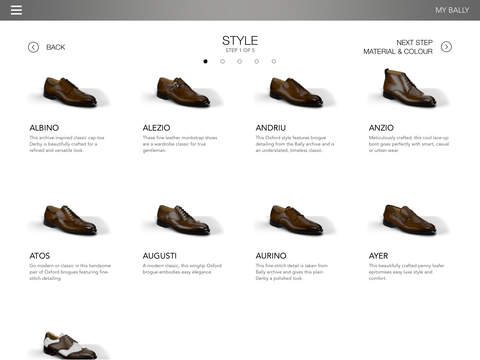
Task: Select the fourth step indicator dot
Action: coord(257,61)
